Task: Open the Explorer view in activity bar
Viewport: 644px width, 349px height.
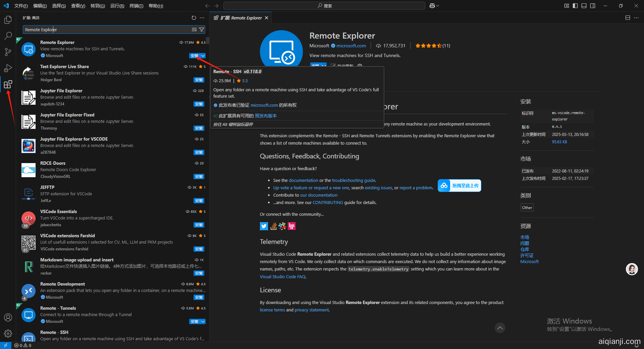Action: [x=8, y=20]
